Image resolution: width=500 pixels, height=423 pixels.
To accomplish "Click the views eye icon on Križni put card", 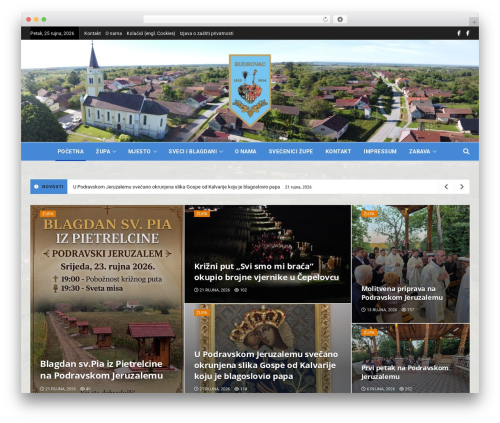I will pyautogui.click(x=236, y=290).
